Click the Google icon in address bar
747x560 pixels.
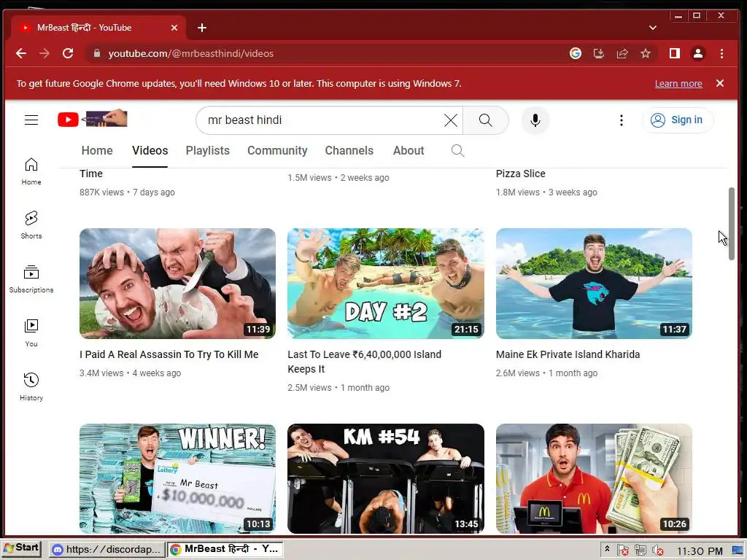(576, 53)
